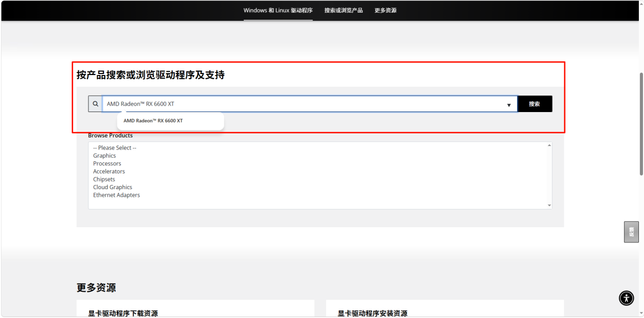Pick Ethernet Adapters from product list
Viewport: 644px width, 318px height.
coord(116,195)
